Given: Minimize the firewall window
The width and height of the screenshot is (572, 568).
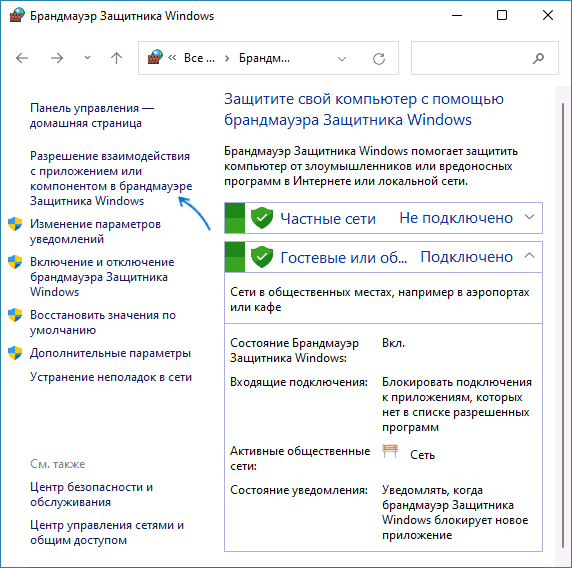Looking at the screenshot, I should [x=457, y=15].
